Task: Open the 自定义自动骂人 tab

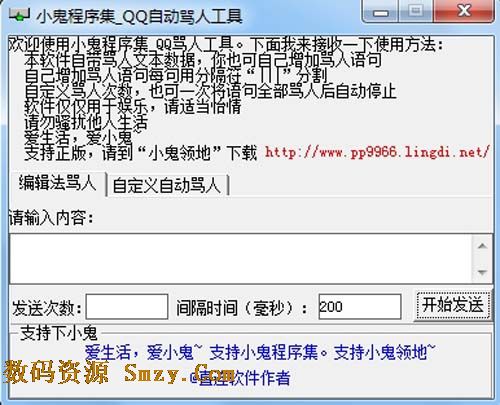Action: point(167,185)
